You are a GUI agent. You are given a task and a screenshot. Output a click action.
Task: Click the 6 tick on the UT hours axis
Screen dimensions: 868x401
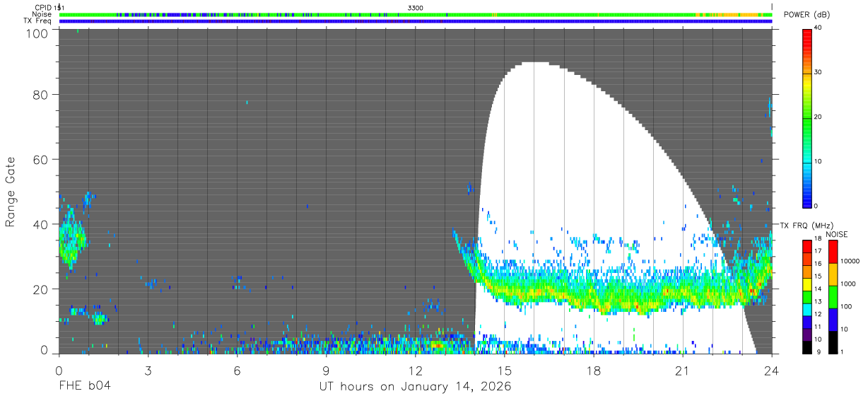pyautogui.click(x=237, y=371)
